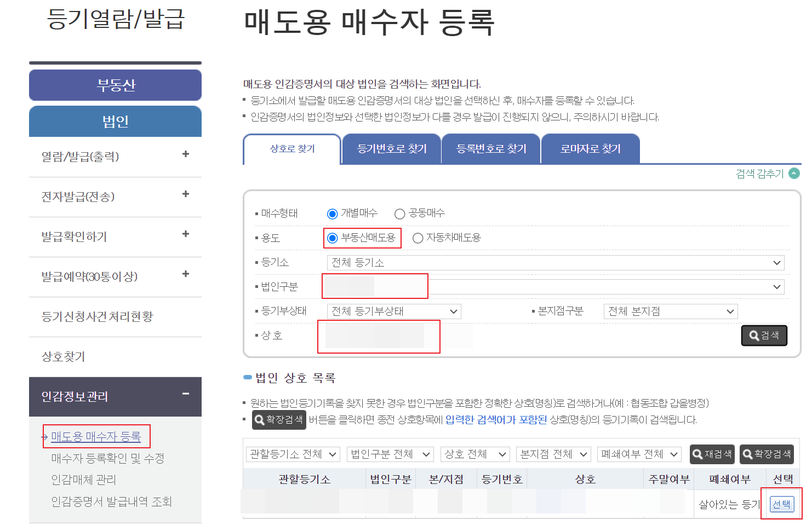This screenshot has height=531, width=812.
Task: Open 관할등기소 전체 filter dropdown
Action: point(293,454)
